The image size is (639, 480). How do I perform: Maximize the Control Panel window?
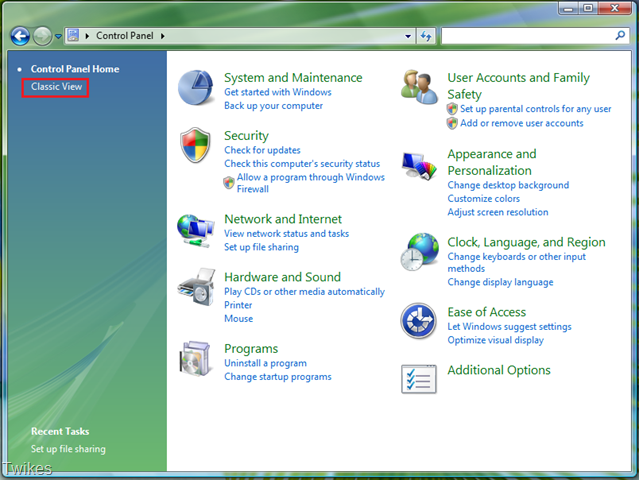[588, 8]
